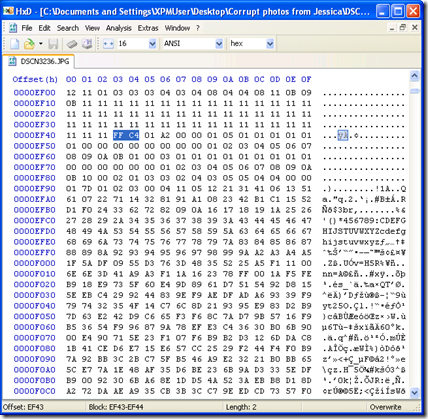The height and width of the screenshot is (419, 428).
Task: Click offset label 0000EF90
Action: coord(35,189)
